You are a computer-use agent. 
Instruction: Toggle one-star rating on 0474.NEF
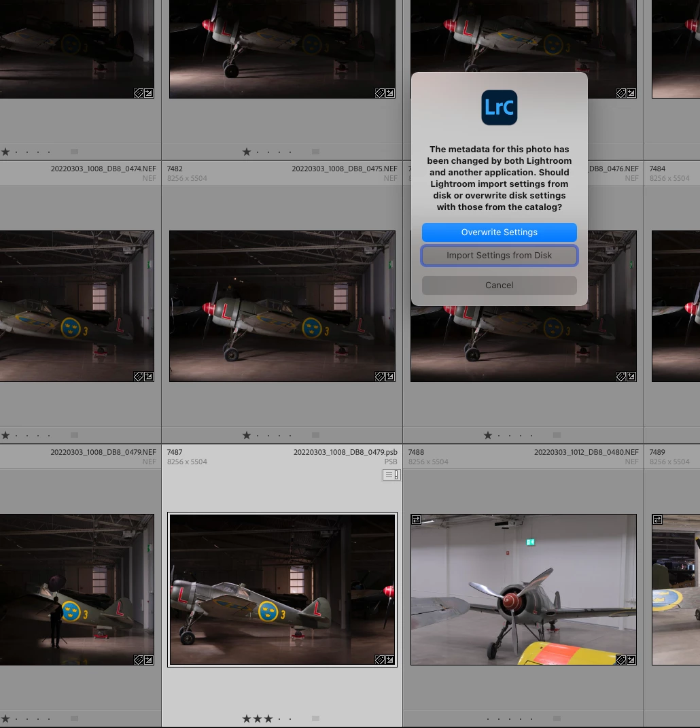[x=5, y=435]
